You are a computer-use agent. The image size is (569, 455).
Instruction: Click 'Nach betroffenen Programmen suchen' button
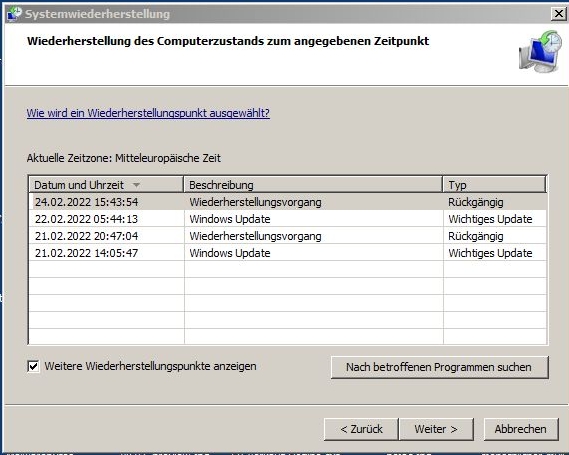click(439, 367)
